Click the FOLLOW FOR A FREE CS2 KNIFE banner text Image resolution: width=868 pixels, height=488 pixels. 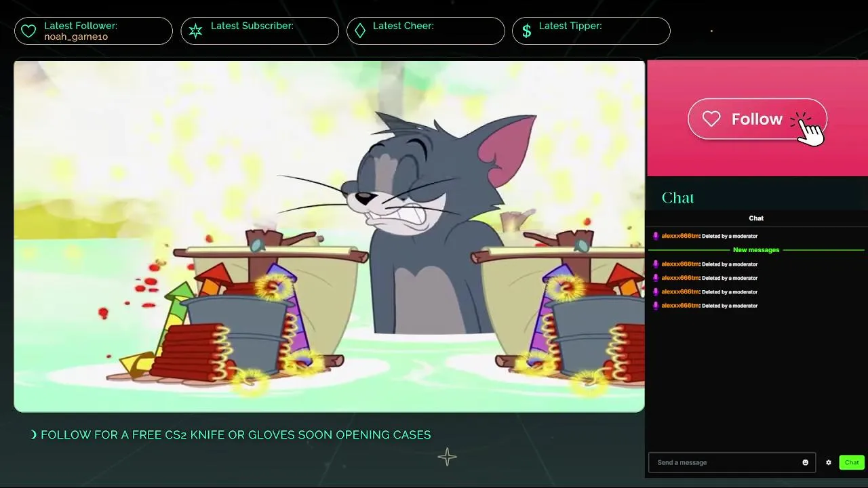point(235,435)
